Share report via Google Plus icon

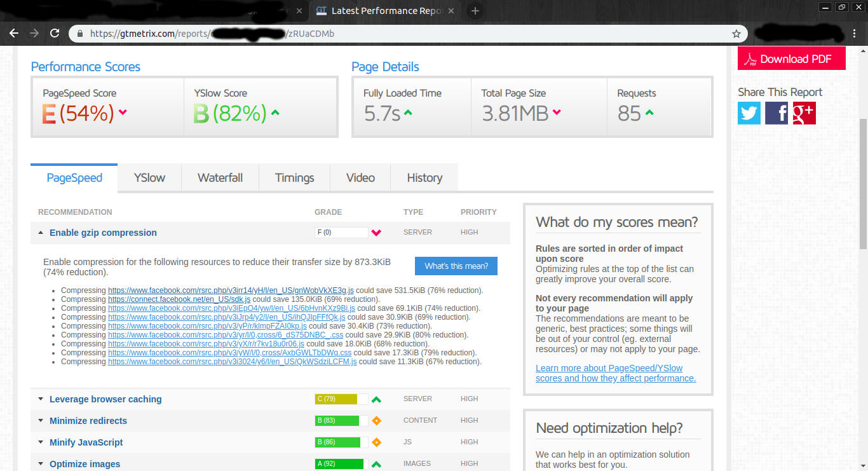pos(804,113)
